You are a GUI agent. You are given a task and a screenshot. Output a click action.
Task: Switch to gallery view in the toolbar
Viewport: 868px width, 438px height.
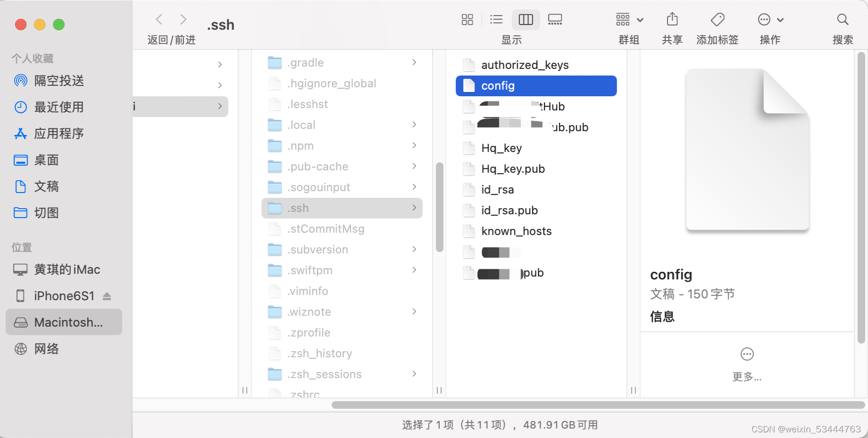click(x=555, y=20)
